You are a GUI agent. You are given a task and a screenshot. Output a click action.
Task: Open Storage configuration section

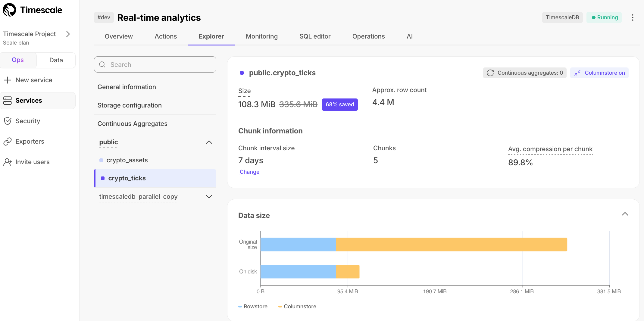155,105
